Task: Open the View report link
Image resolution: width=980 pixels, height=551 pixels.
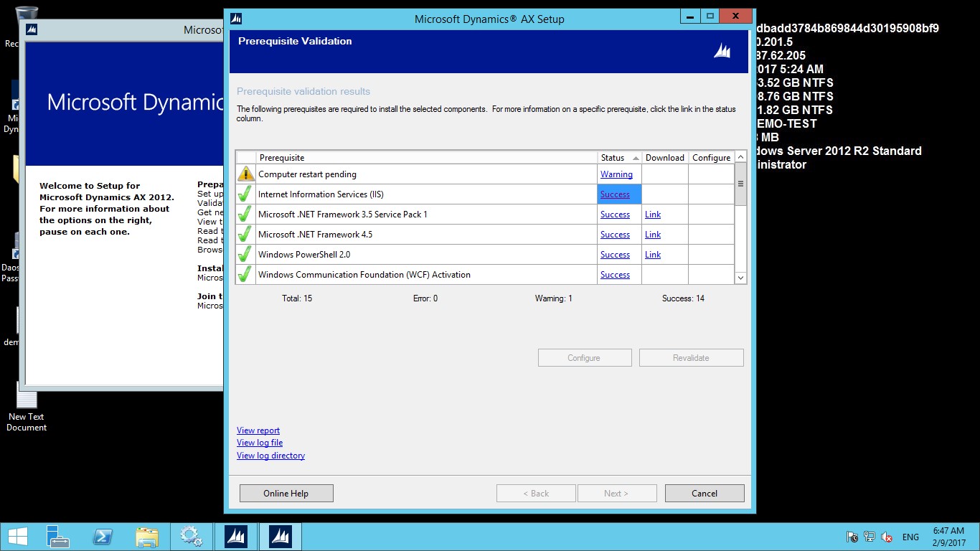Action: 258,430
